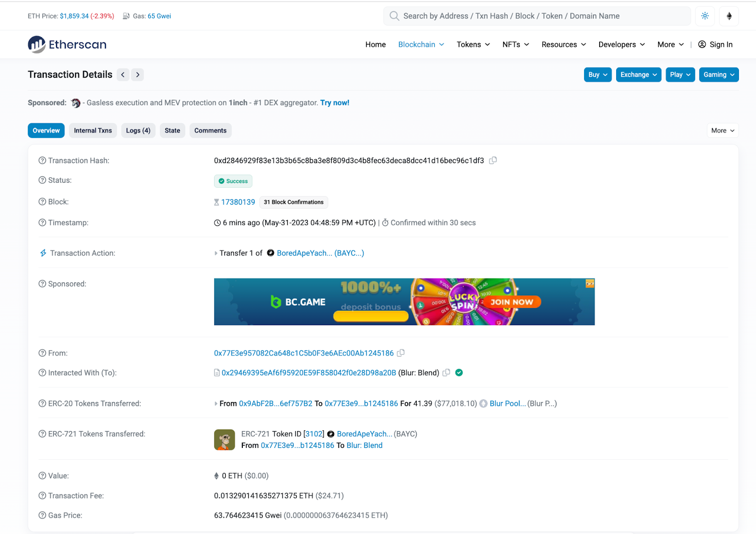
Task: Click ERC-20 Tokens Transferred help icon
Action: [43, 404]
